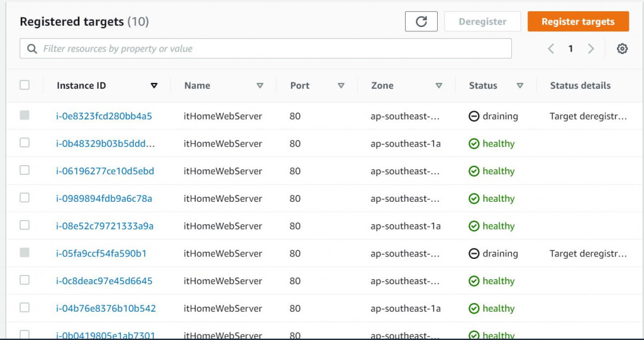
Task: Select page number 1 in pagination
Action: pos(570,48)
